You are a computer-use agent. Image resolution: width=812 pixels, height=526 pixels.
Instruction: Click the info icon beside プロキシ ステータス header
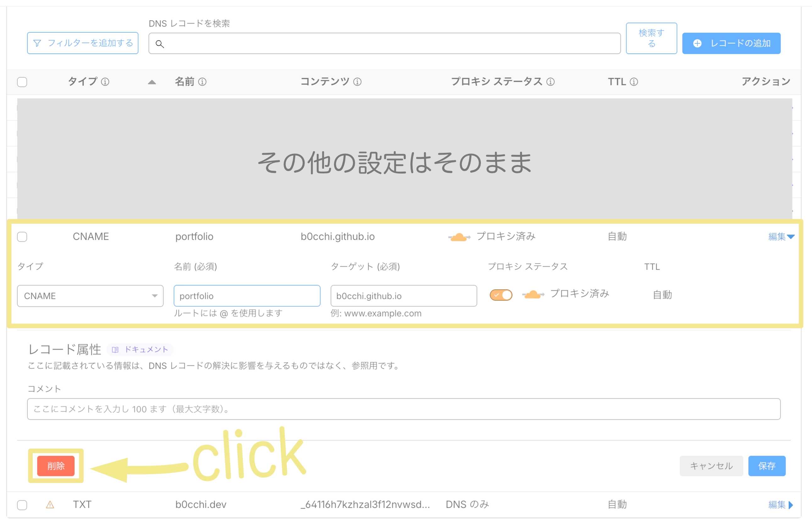550,81
